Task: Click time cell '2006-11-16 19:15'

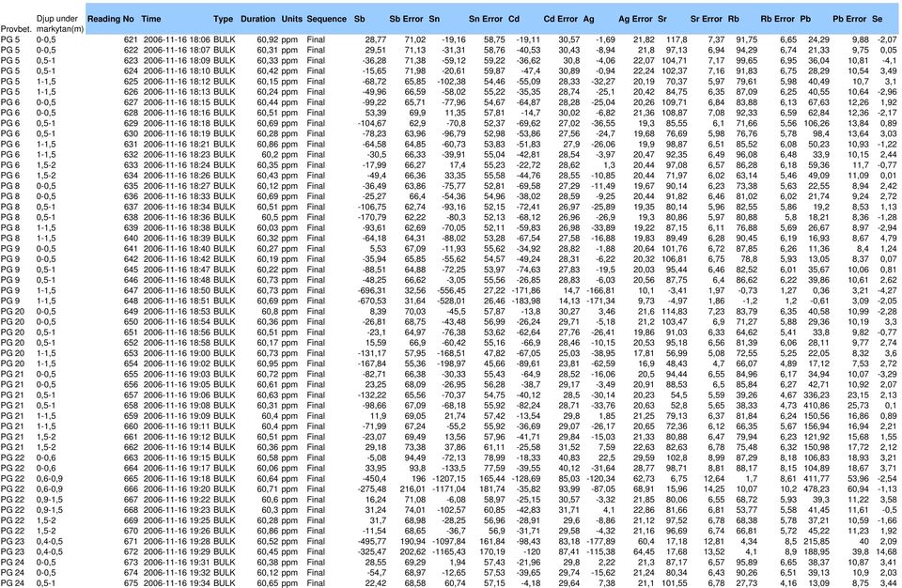Action: pyautogui.click(x=177, y=458)
